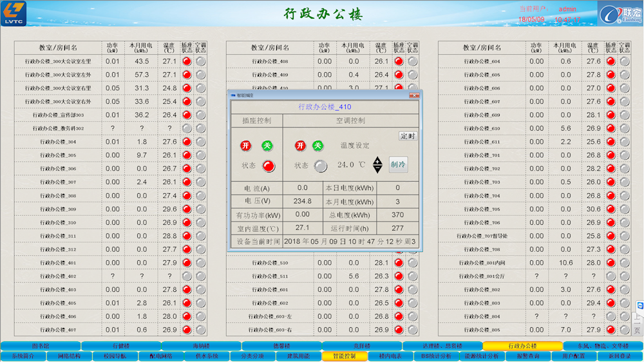Click socket status light for 行政办公楼_802

coord(611,290)
